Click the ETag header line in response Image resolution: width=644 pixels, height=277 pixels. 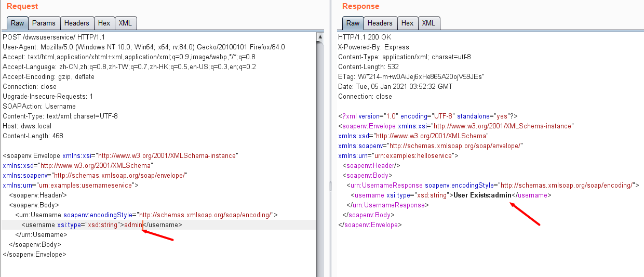coord(411,77)
